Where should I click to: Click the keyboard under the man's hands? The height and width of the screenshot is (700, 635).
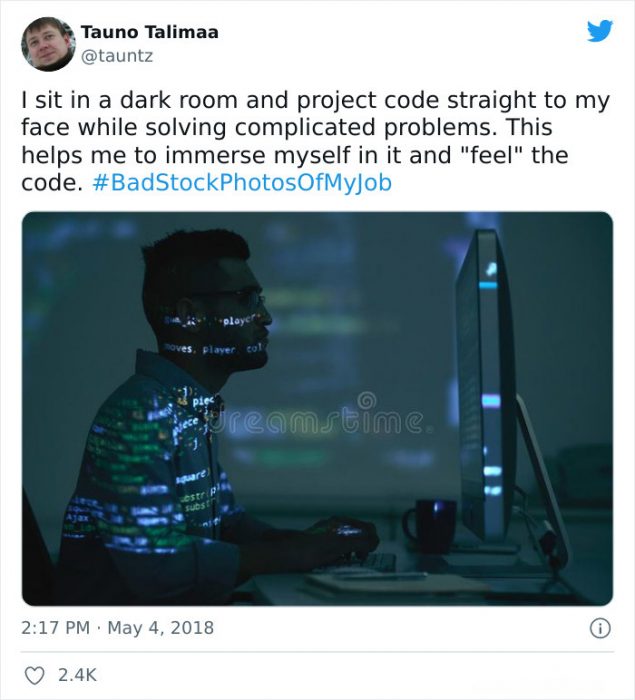[357, 563]
